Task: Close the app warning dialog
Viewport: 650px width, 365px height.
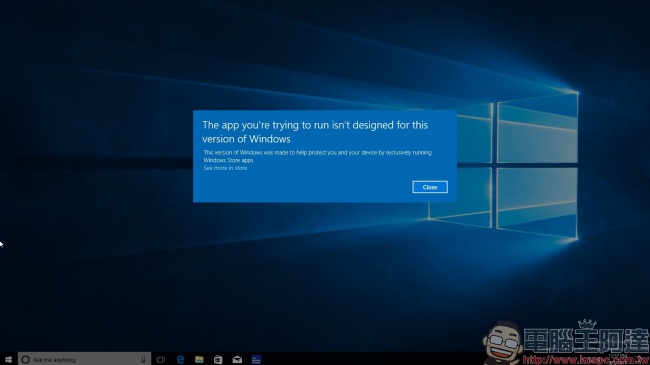Action: click(x=430, y=187)
